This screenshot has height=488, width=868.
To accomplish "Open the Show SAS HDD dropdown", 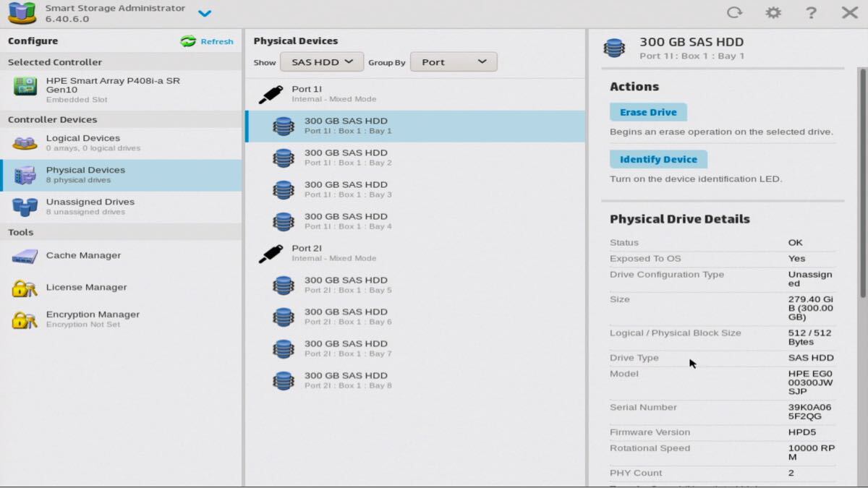I will tap(322, 62).
